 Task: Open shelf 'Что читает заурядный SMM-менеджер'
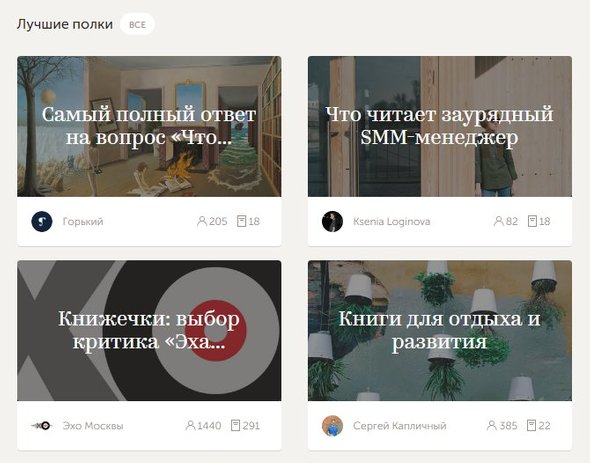point(439,126)
